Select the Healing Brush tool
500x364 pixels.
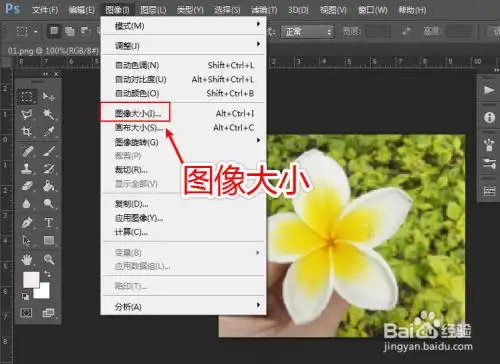[x=27, y=152]
